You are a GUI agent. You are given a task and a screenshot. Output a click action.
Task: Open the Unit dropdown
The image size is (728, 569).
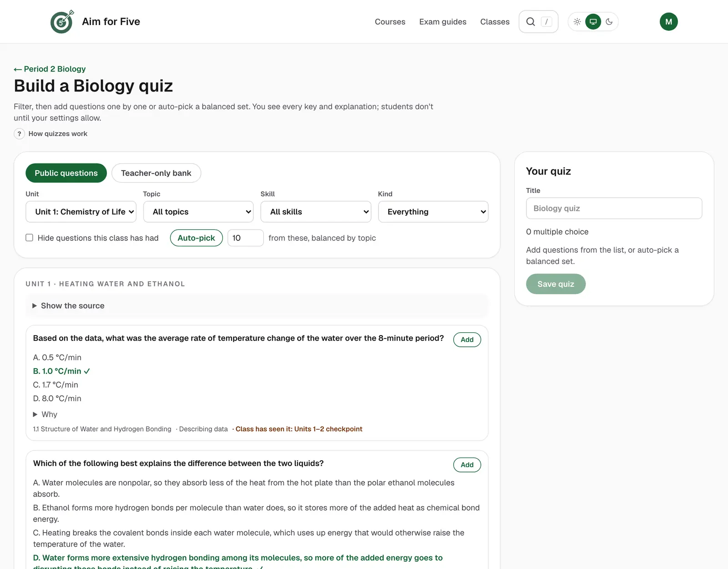[x=81, y=212]
